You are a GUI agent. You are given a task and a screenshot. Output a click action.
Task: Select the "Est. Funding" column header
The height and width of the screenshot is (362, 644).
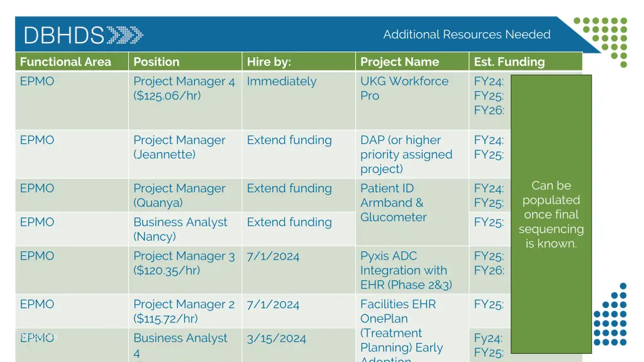pos(509,62)
